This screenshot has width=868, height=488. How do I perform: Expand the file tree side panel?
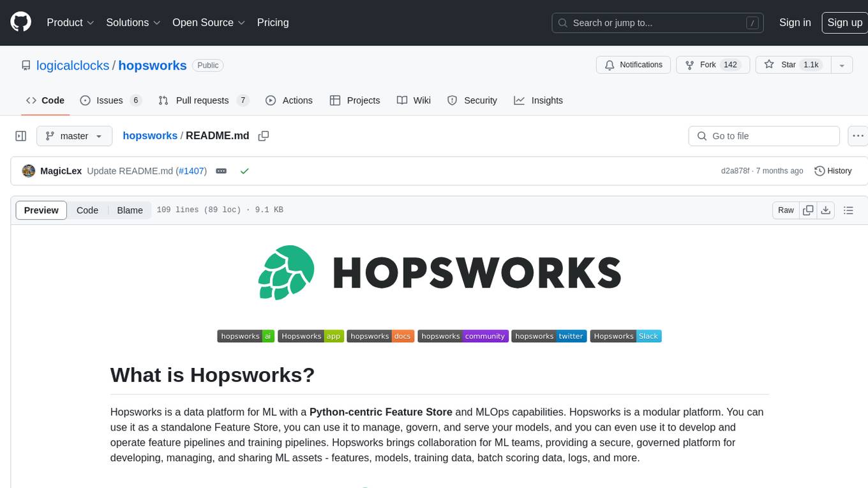coord(21,136)
